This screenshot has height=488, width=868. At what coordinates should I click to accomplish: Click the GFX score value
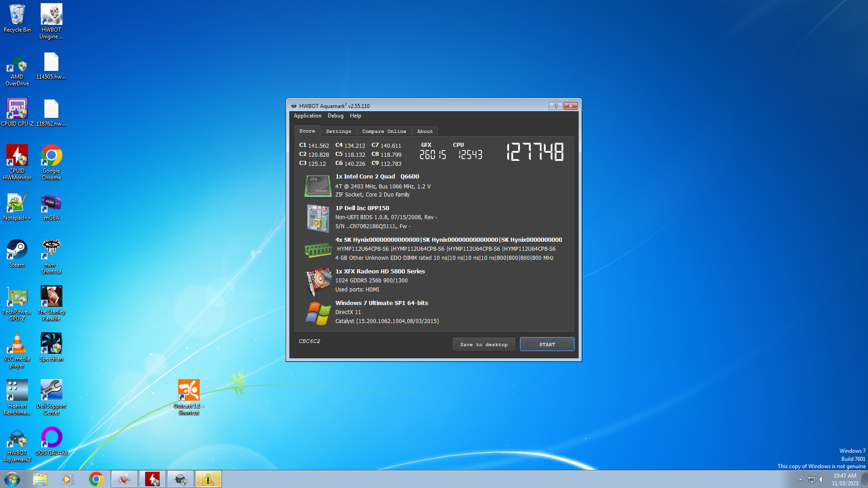[x=433, y=155]
